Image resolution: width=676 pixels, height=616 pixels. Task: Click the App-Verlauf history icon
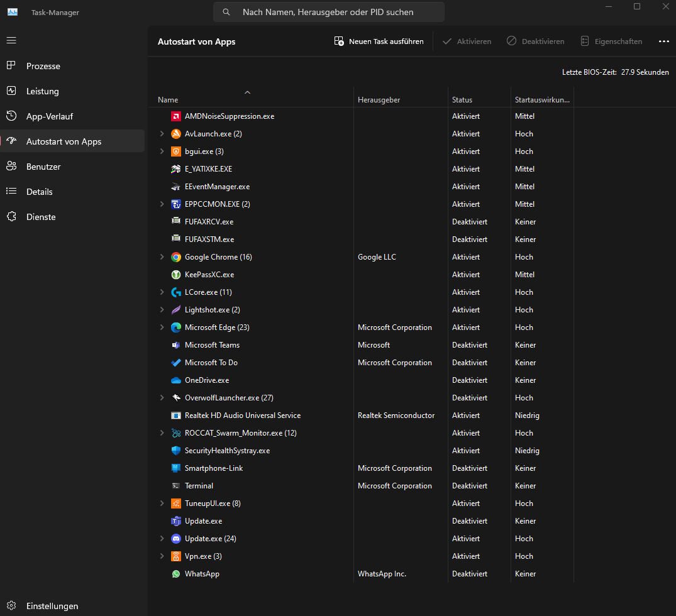tap(12, 116)
